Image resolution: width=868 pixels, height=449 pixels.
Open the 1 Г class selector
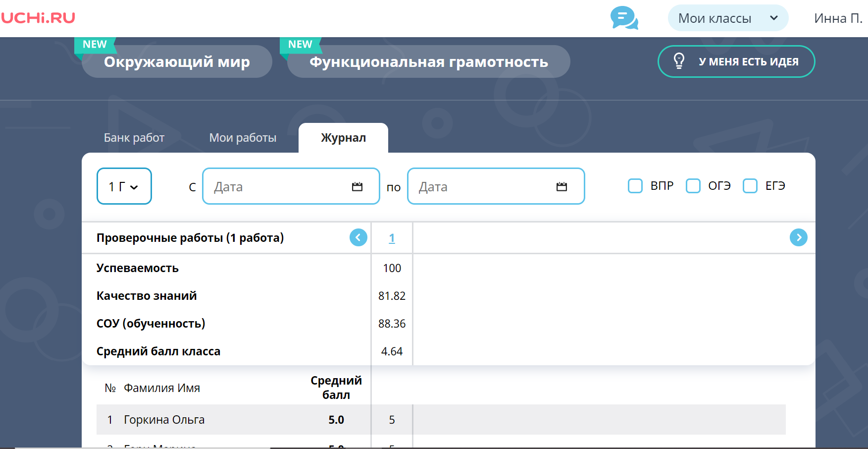coord(124,186)
